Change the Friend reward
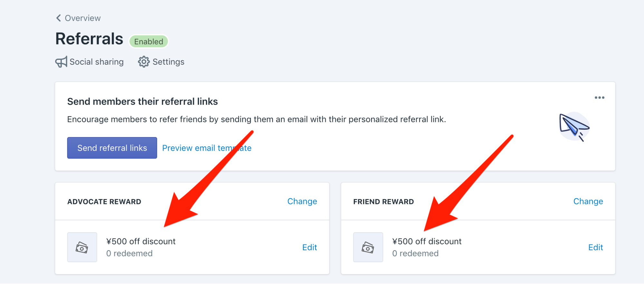Viewport: 644px width, 284px height. click(588, 201)
